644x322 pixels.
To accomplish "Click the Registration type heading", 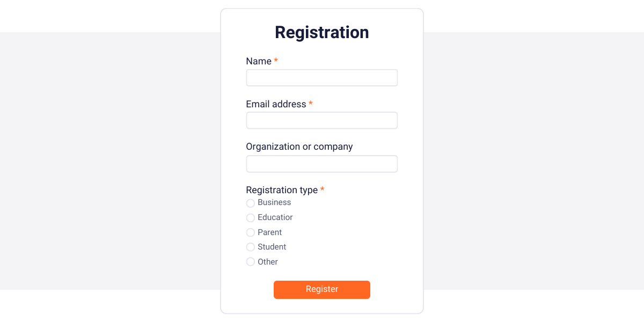I will pos(281,190).
